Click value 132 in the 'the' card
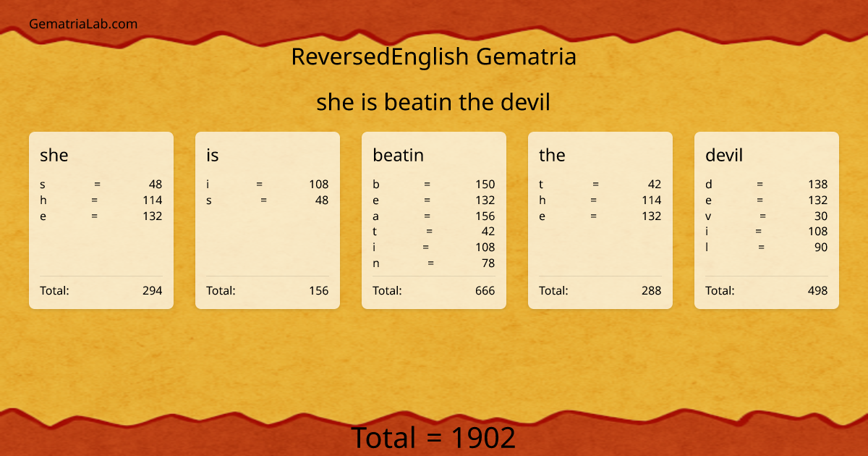Image resolution: width=868 pixels, height=456 pixels. [x=652, y=216]
